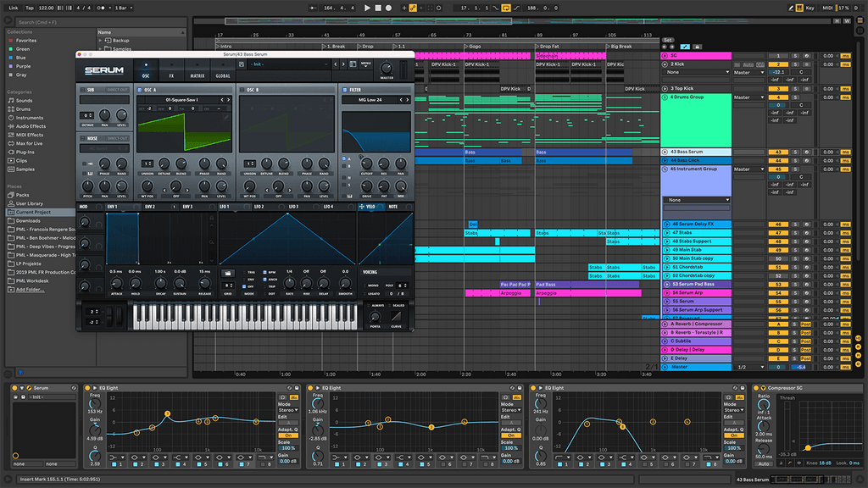Screen dimensions: 868x488
Task: Open the User Library place
Action: click(29, 203)
